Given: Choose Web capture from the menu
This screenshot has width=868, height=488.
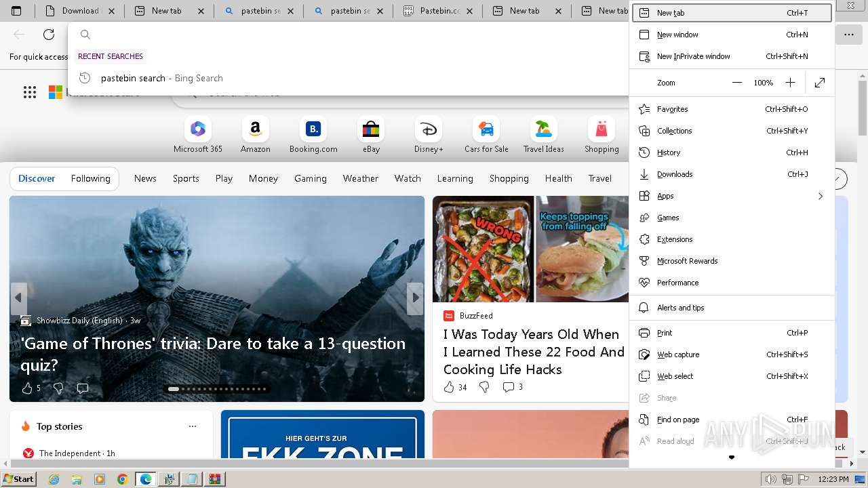Looking at the screenshot, I should coord(732,354).
